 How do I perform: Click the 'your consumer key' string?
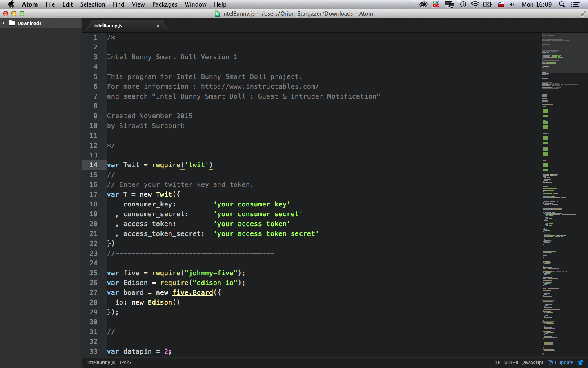252,204
